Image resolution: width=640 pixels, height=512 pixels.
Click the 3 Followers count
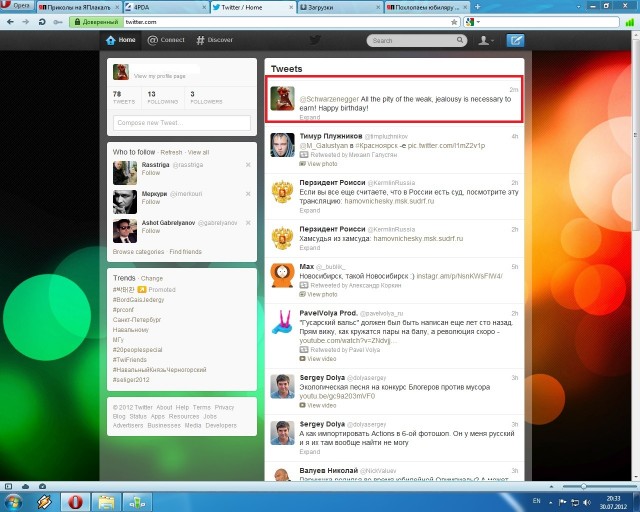pyautogui.click(x=206, y=97)
